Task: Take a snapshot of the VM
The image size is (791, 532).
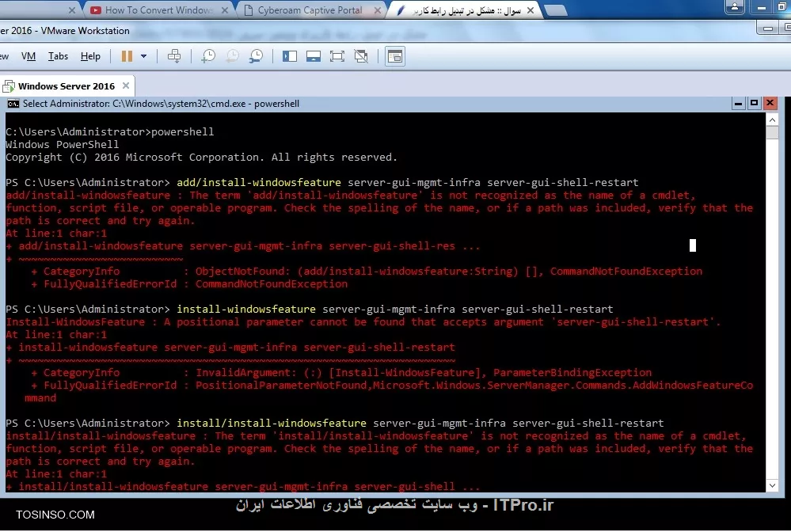Action: 207,56
